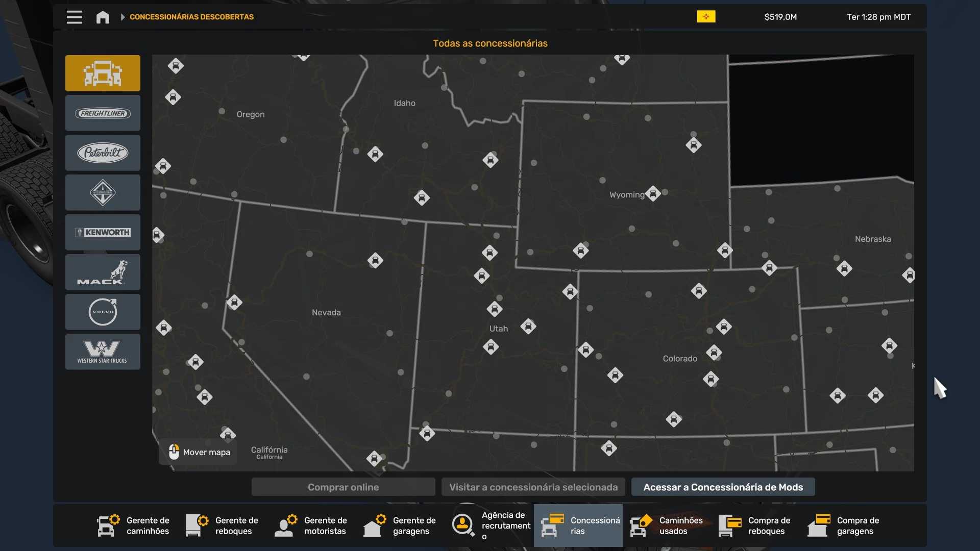Image resolution: width=980 pixels, height=551 pixels.
Task: Filter dealerships by Volvo brand
Action: point(103,312)
